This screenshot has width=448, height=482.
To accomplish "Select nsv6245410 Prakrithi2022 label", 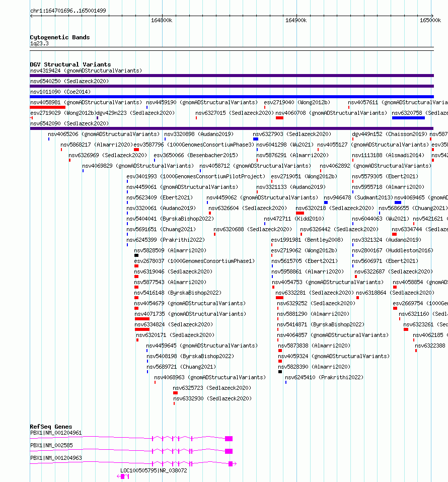I will pos(324,377).
